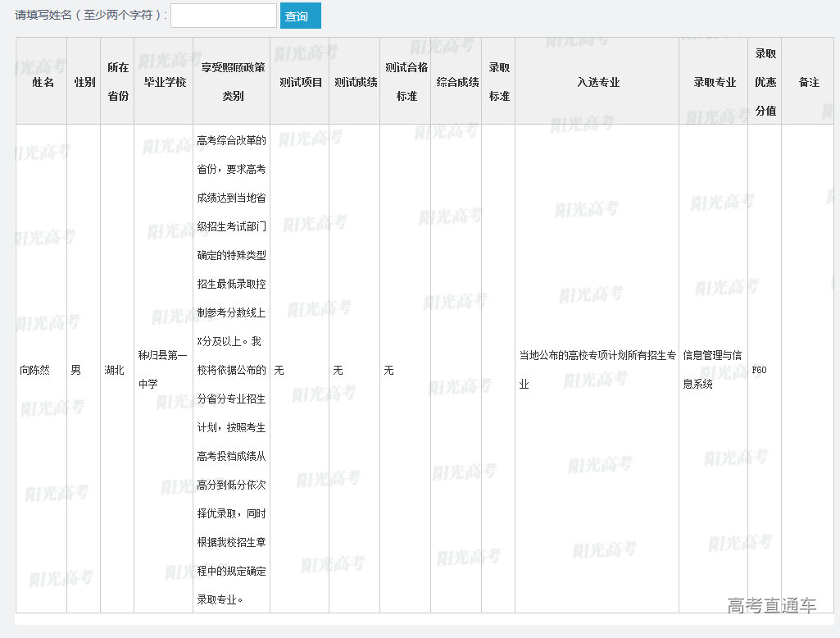Click the 备注 column header
The width and height of the screenshot is (840, 638).
809,82
